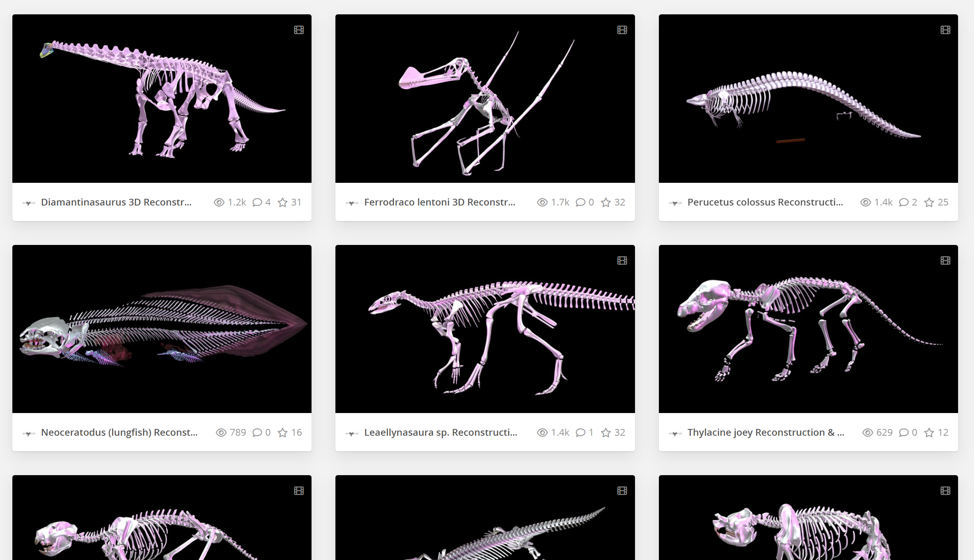This screenshot has width=974, height=560.
Task: Click author avatar beside Thylacine joey title
Action: coord(675,433)
